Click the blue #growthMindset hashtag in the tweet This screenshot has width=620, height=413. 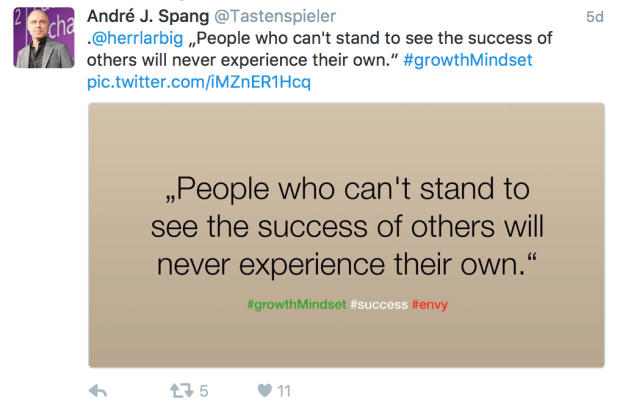click(468, 60)
